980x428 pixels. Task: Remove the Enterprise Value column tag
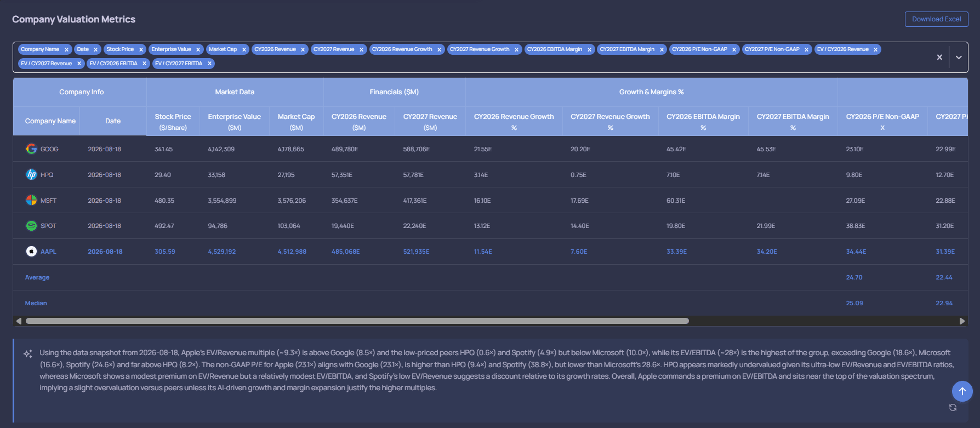point(198,49)
